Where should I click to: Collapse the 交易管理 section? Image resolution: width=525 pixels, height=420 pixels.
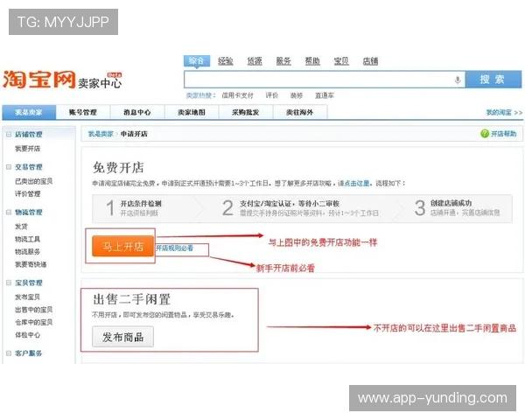(9, 167)
